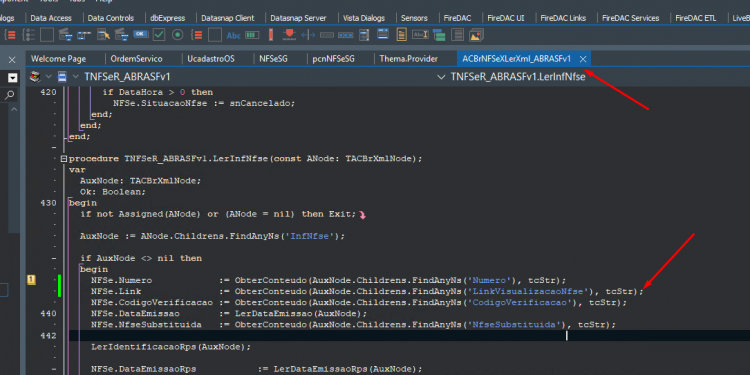Click 'NFSe.SituacaoNfse := snCancelado;' line
Viewport: 750px width, 375px height.
204,103
